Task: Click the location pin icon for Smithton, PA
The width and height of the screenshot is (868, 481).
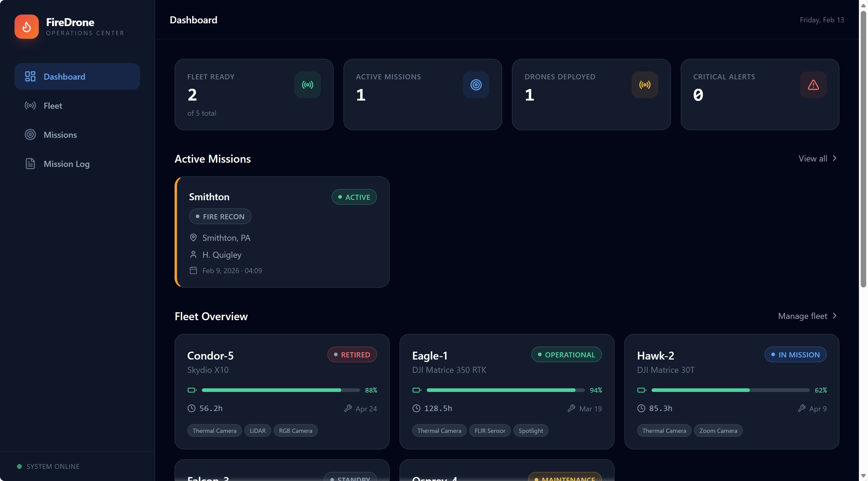Action: 193,238
